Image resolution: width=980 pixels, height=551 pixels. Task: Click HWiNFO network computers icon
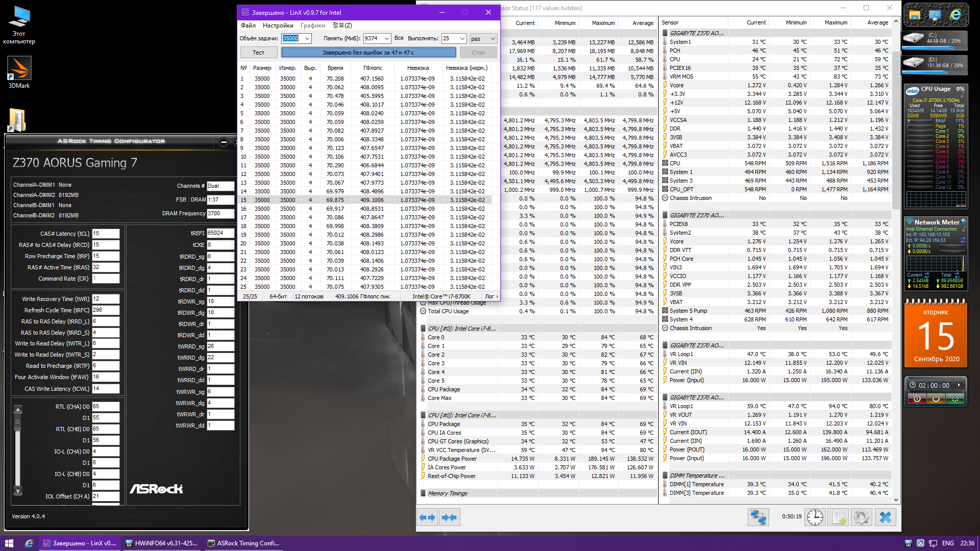(758, 517)
